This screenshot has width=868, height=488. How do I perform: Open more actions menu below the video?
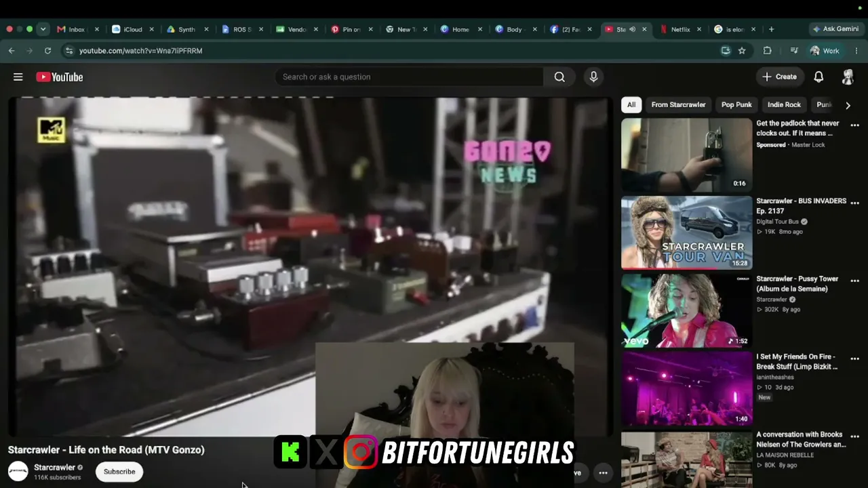pos(603,473)
